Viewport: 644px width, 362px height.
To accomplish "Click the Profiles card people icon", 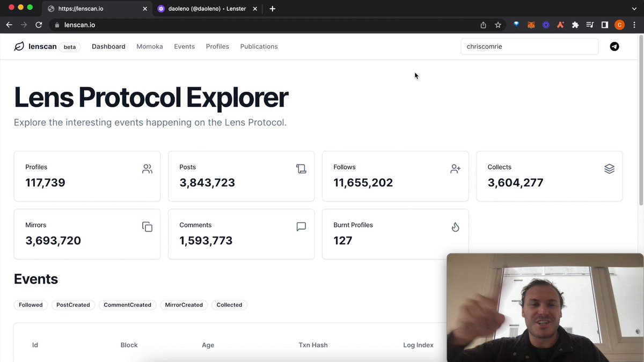I will 147,169.
